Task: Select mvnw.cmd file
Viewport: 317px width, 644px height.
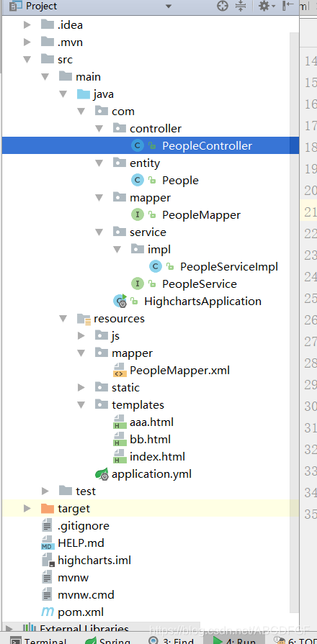Action: click(86, 595)
